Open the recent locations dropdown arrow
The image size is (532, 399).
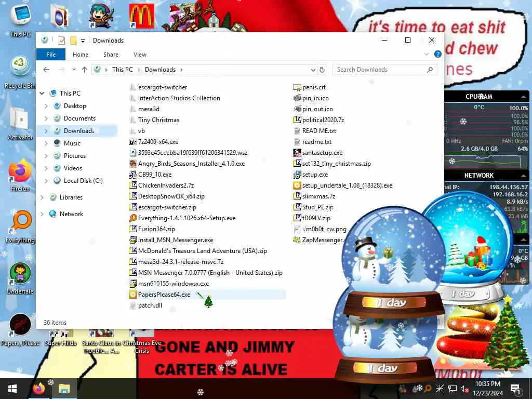[x=74, y=70]
